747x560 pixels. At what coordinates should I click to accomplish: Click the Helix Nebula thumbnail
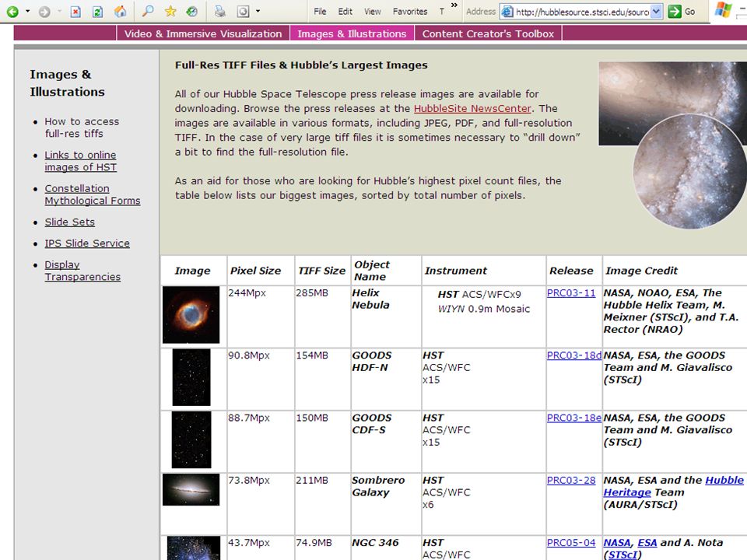(191, 315)
